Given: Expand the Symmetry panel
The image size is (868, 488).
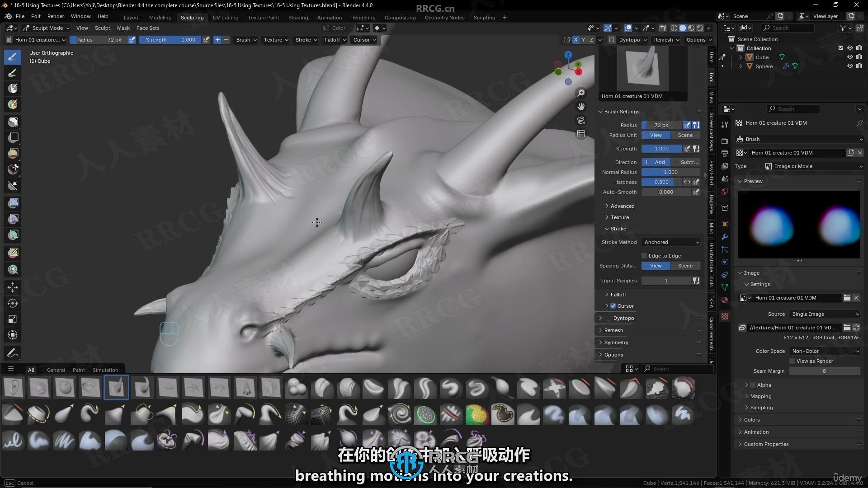Looking at the screenshot, I should [616, 343].
